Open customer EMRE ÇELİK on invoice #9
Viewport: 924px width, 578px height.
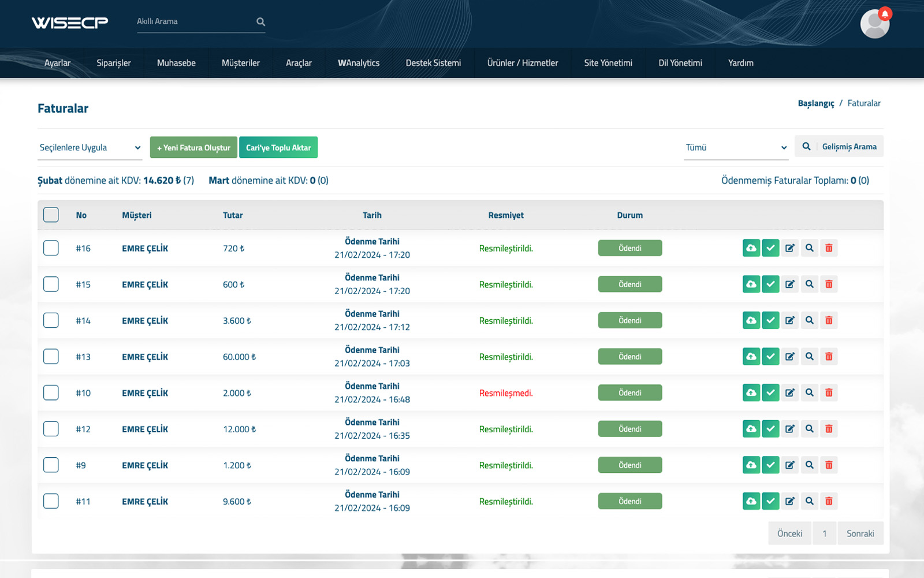[145, 465]
